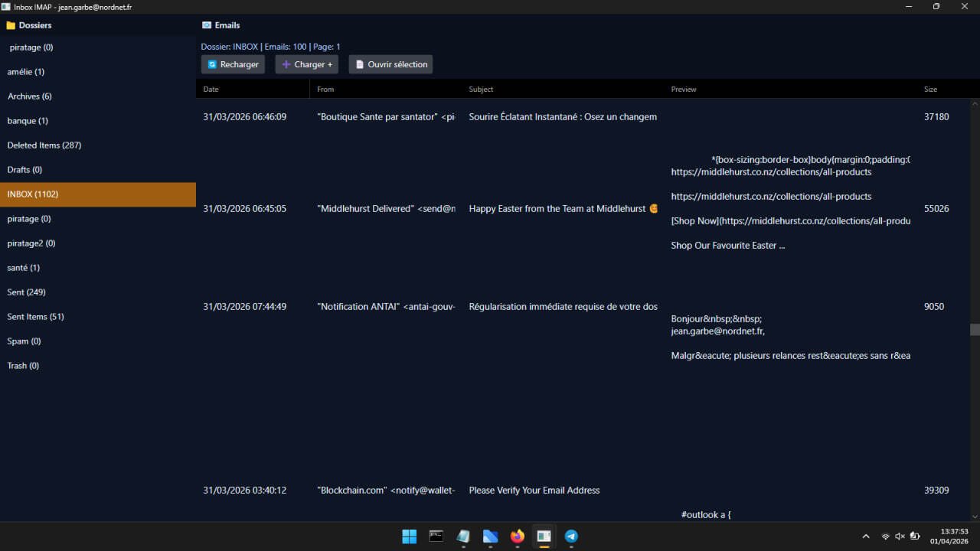Launch Firefox from the taskbar

tap(518, 536)
